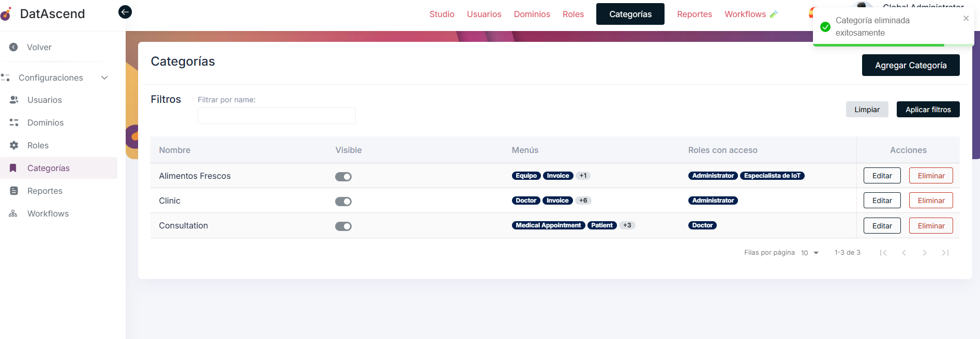The width and height of the screenshot is (980, 339).
Task: Dismiss the success notification with X
Action: click(x=966, y=19)
